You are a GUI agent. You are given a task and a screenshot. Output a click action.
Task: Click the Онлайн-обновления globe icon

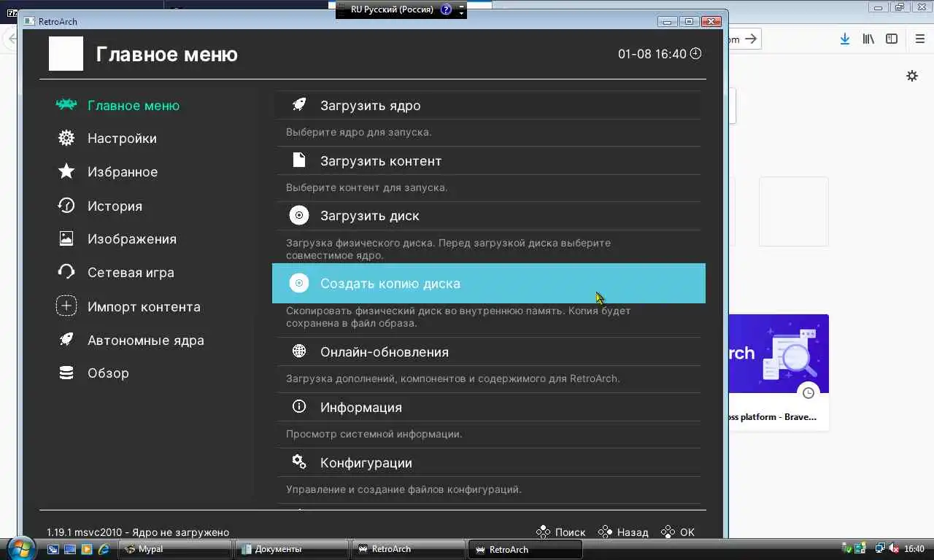(x=299, y=351)
